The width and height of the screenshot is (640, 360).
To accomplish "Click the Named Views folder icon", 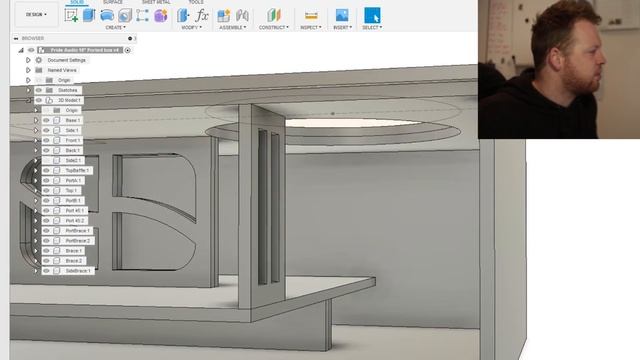I will tap(39, 70).
